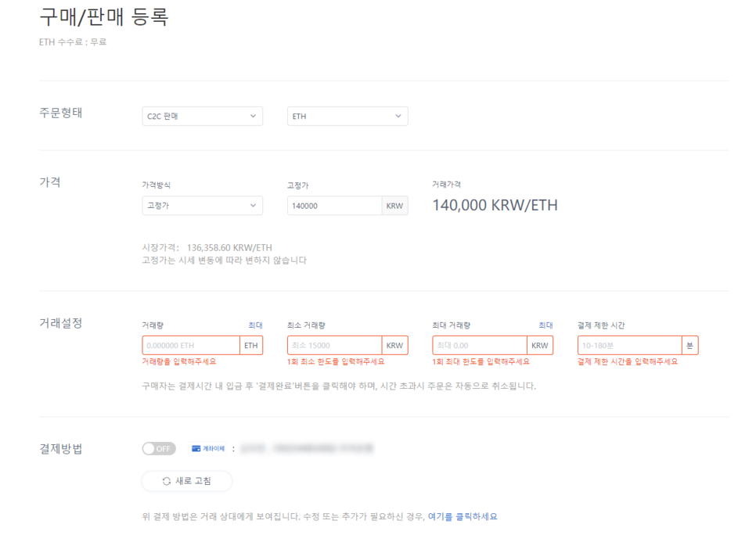The width and height of the screenshot is (756, 535).
Task: Focus the 최대 거래량 maximum limit input
Action: [480, 345]
